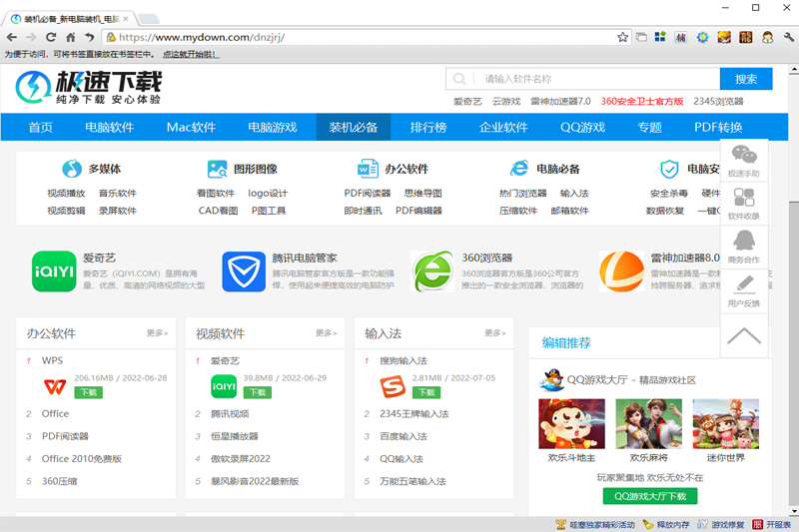Screen dimensions: 799x532
Task: Open 极速手助 WeChat sidebar icon
Action: tap(744, 161)
